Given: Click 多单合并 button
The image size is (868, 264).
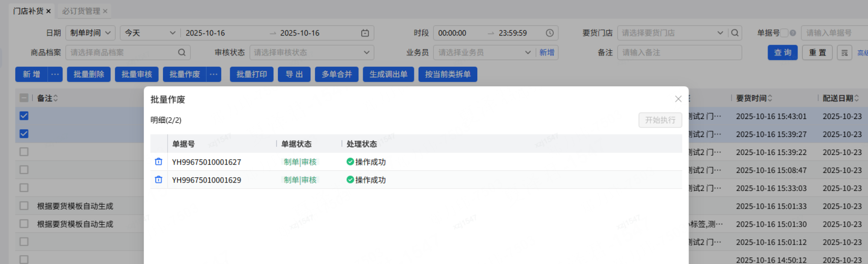Looking at the screenshot, I should [337, 74].
